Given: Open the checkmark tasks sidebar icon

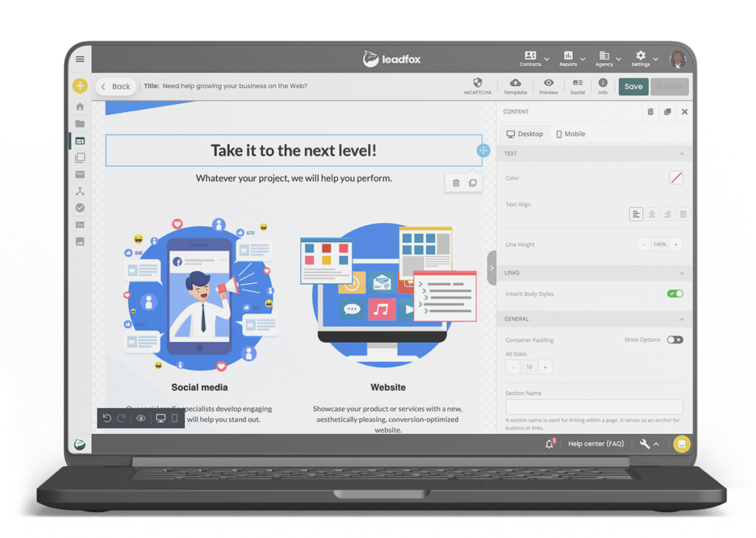Looking at the screenshot, I should 80,208.
